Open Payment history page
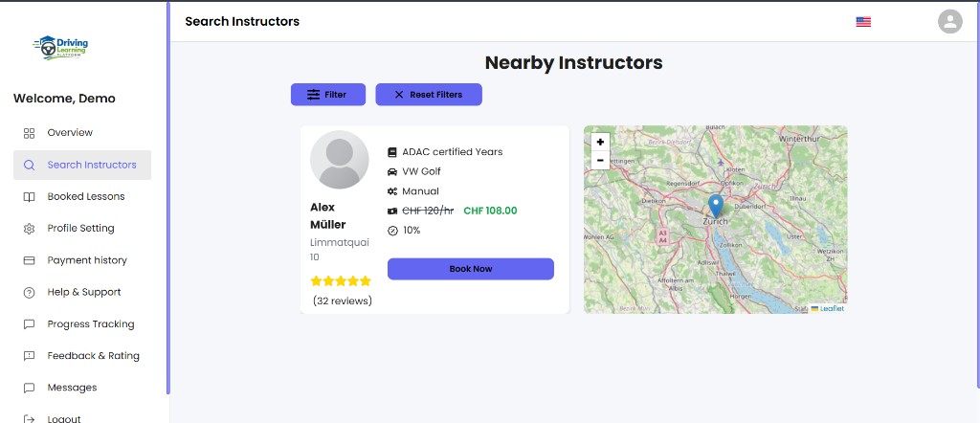Viewport: 980px width, 423px height. point(82,260)
